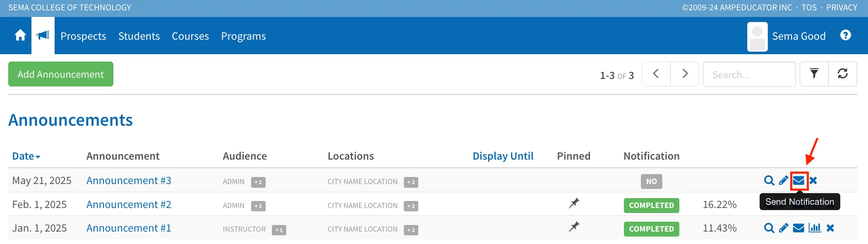
Task: Open the Announcements megaphone icon
Action: (x=43, y=36)
